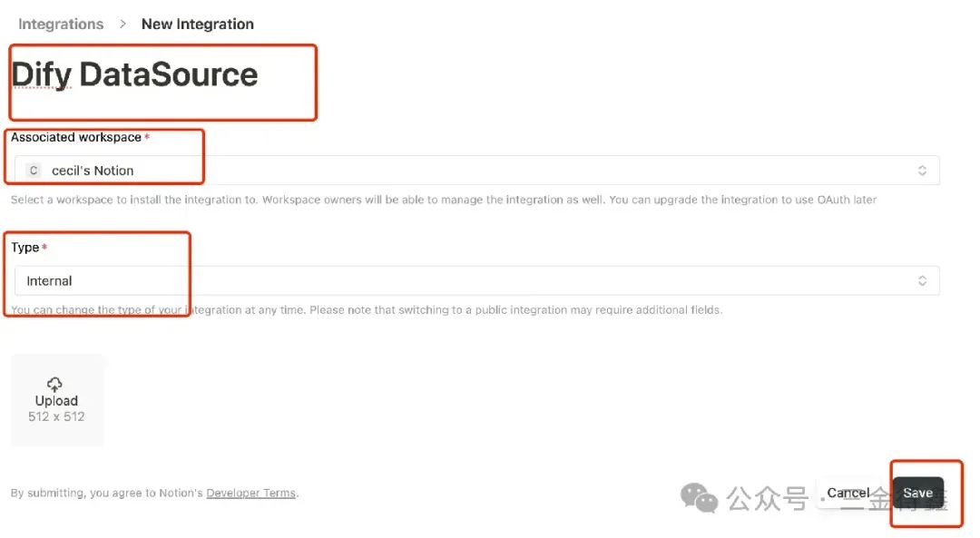Screen dimensions: 980x538
Task: Edit the Dify DataSource name field
Action: [x=135, y=74]
